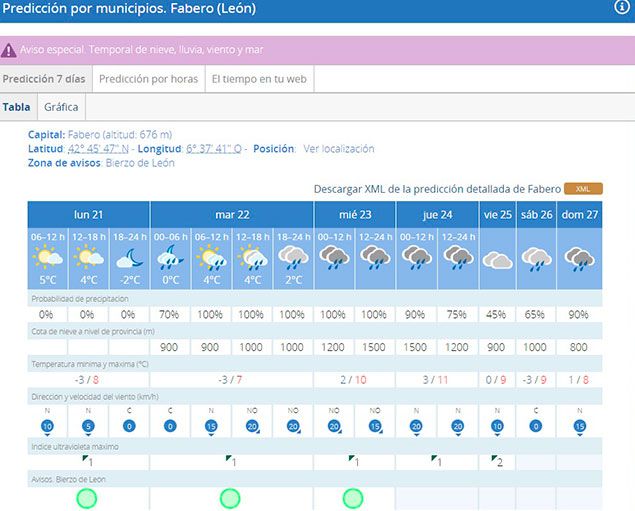Click Tuesday 18-24 h snow cloud icon
Image resolution: width=635 pixels, height=511 pixels.
tap(293, 258)
